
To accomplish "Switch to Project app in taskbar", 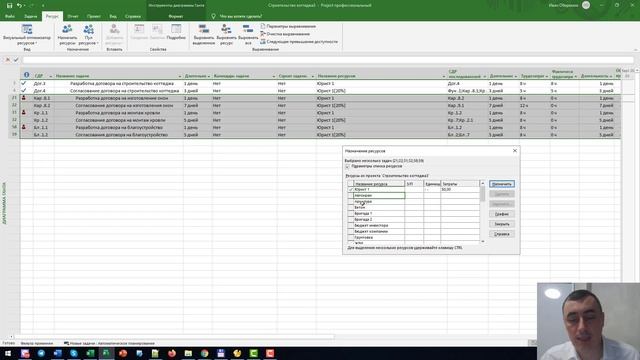I will click(107, 353).
